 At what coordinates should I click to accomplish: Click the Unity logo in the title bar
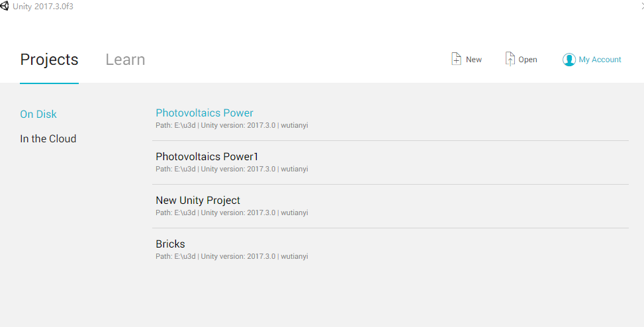coord(5,7)
